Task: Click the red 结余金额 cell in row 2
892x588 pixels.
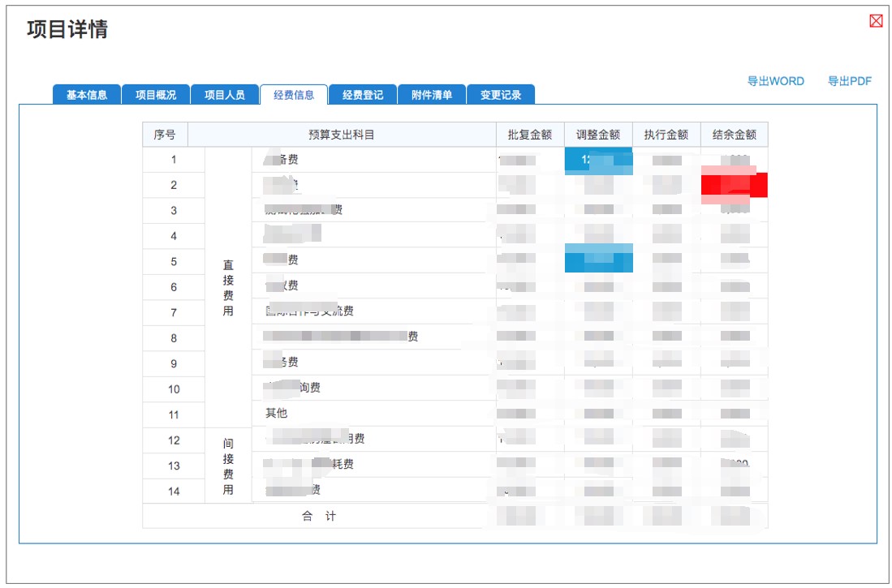Action: (x=735, y=186)
